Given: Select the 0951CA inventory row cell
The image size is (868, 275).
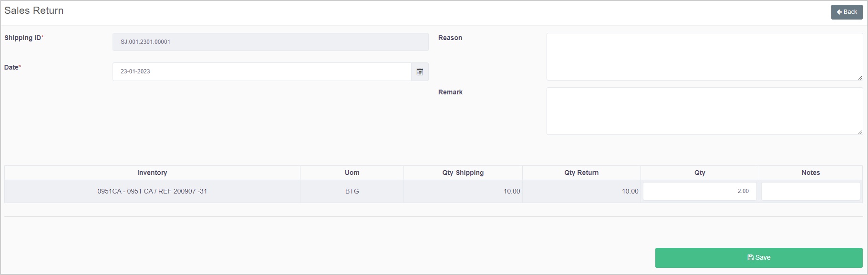Looking at the screenshot, I should pos(152,191).
